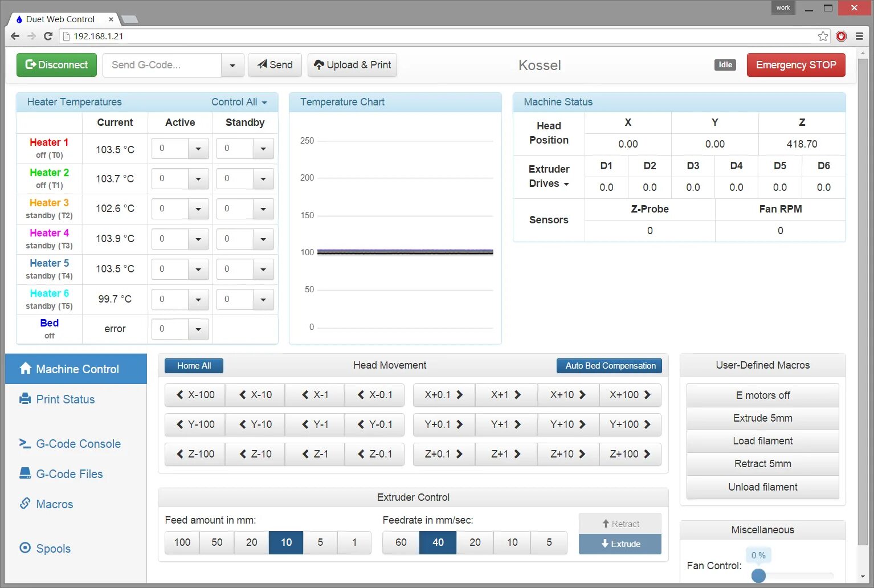Click the G-Code Console prompt icon
874x588 pixels.
tap(25, 443)
